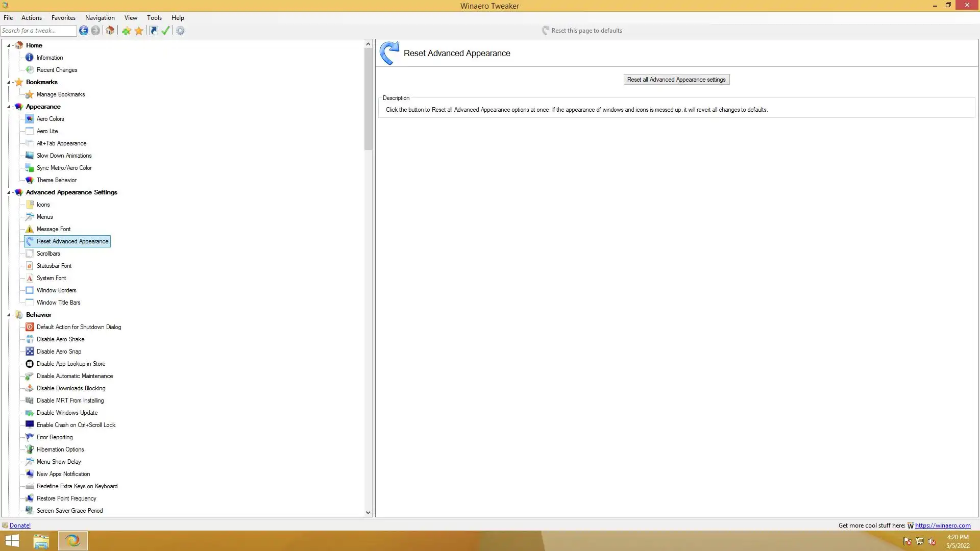Click the Home toolbar icon
The width and height of the screenshot is (980, 551).
110,31
